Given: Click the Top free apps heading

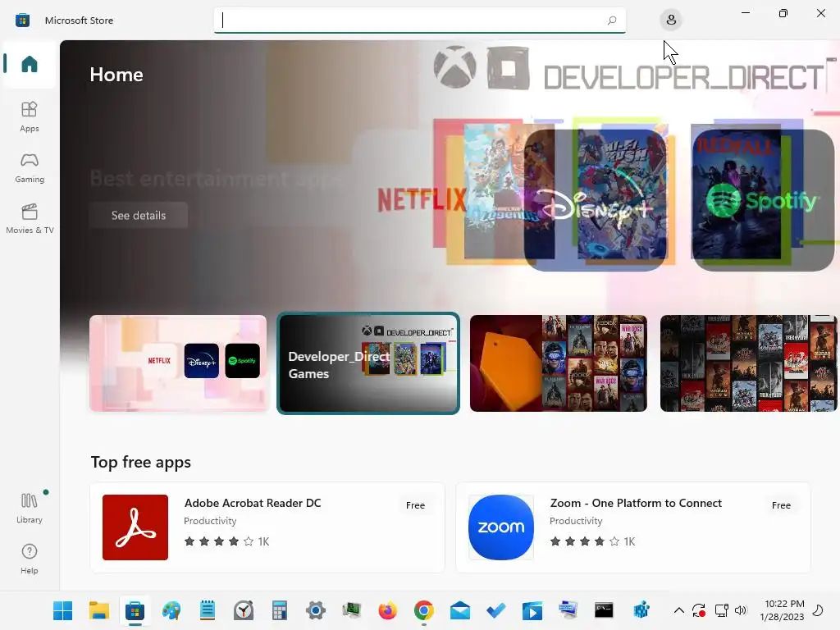Looking at the screenshot, I should coord(141,462).
